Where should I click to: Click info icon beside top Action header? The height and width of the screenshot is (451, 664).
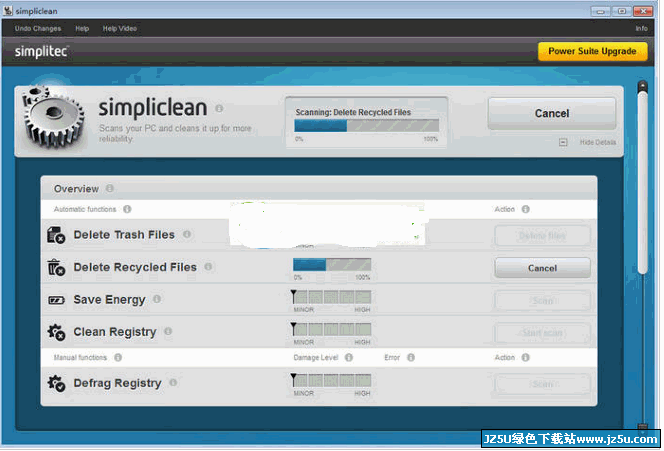pyautogui.click(x=526, y=209)
